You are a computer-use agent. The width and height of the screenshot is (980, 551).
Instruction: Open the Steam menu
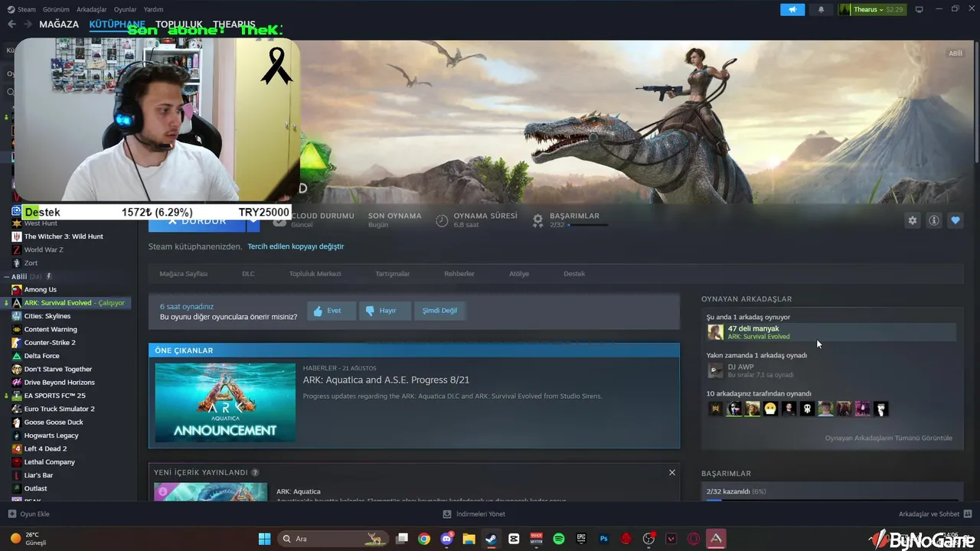(x=22, y=9)
